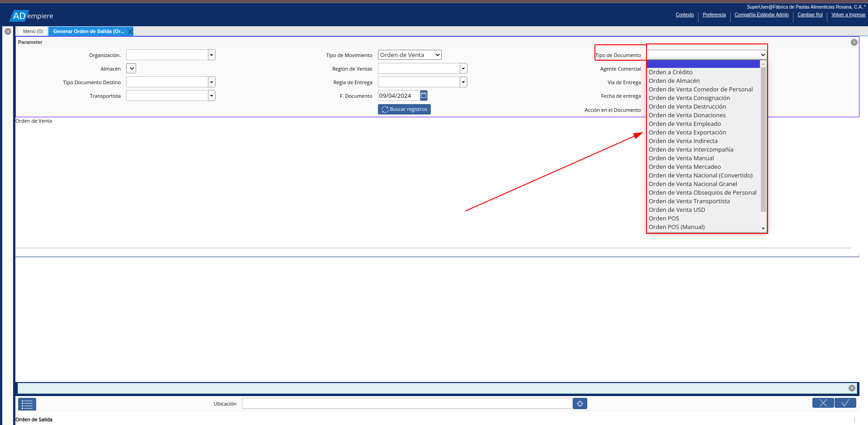
Task: Click the Volver a Ingresar link
Action: [848, 14]
